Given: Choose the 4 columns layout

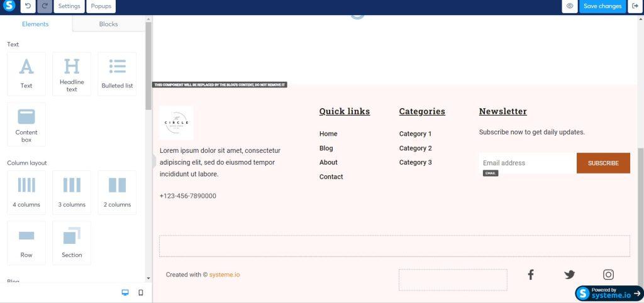Looking at the screenshot, I should coord(26,192).
